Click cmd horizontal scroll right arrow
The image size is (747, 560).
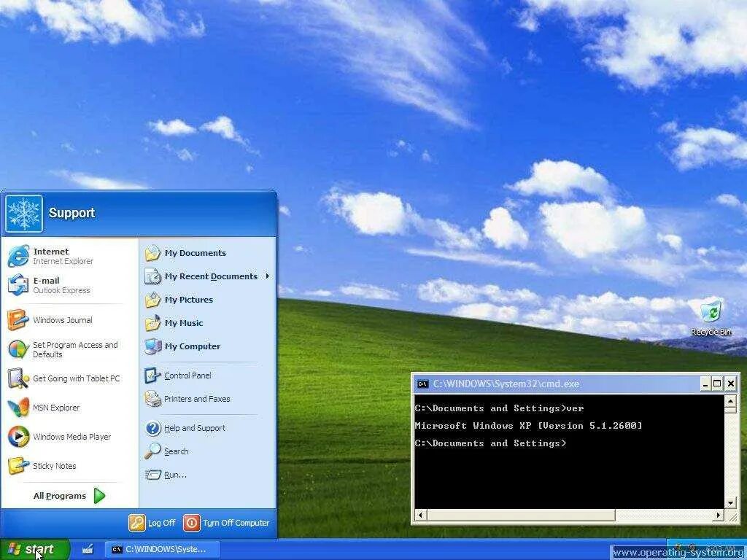point(719,515)
